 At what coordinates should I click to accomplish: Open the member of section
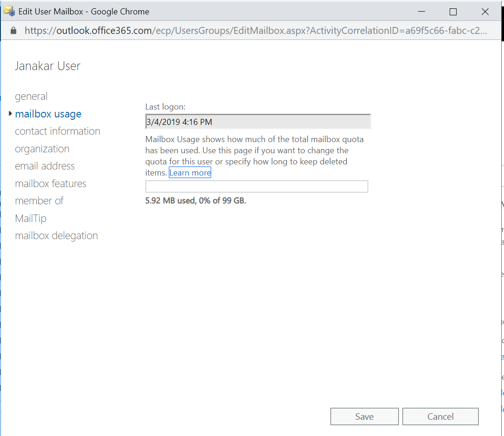point(39,201)
